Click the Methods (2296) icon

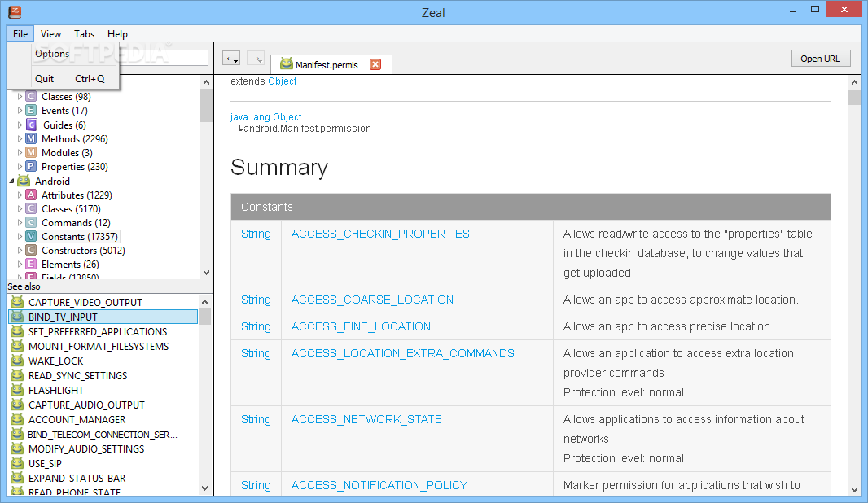tap(32, 138)
